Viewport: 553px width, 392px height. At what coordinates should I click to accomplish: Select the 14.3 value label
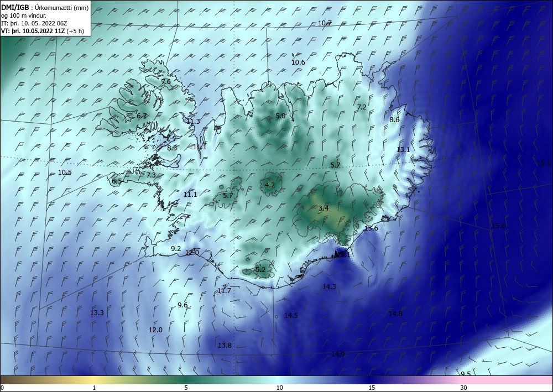pos(329,286)
